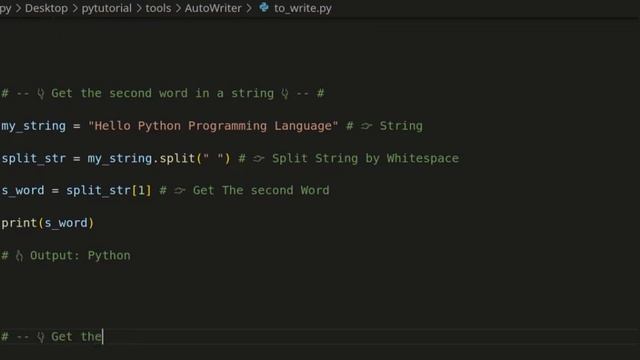Screen dimensions: 640x360
Task: Click the s_word variable assignment name
Action: [23, 191]
